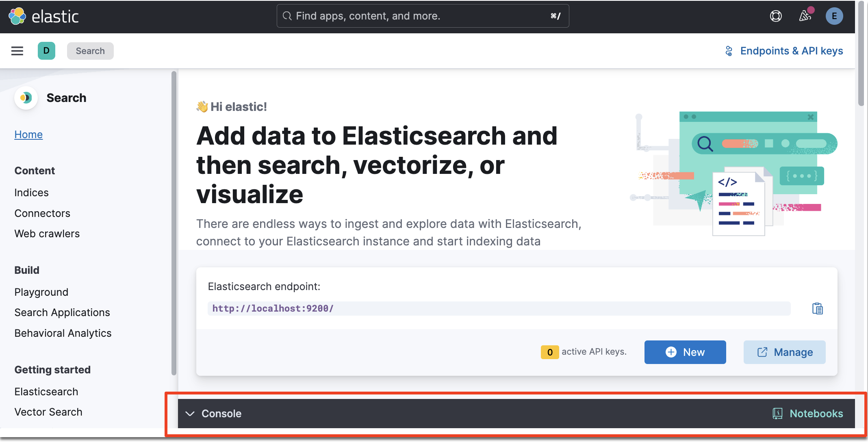Select Web crawlers under Content section
The height and width of the screenshot is (442, 868).
coord(48,234)
